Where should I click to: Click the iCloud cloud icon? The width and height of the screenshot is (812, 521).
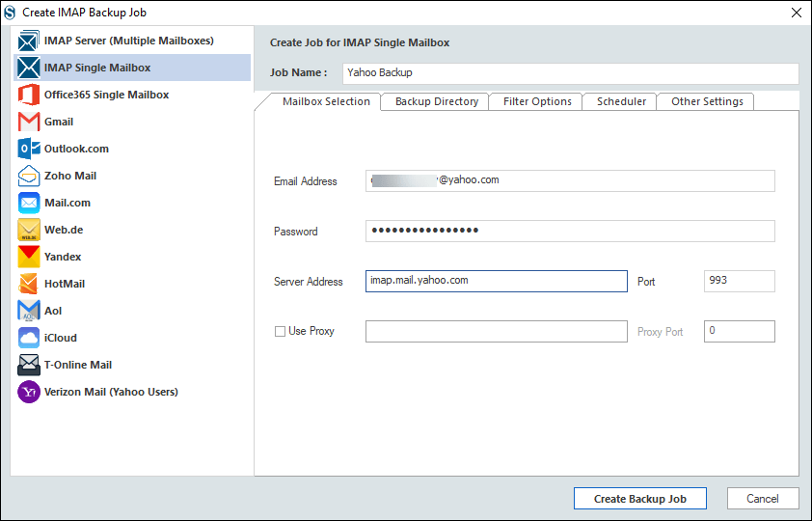(x=29, y=338)
